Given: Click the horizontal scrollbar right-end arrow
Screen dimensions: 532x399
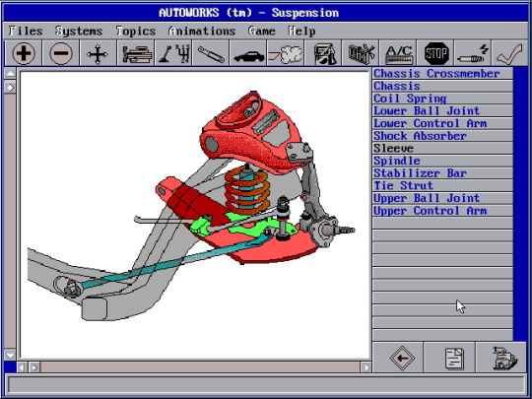Looking at the screenshot, I should tap(366, 367).
